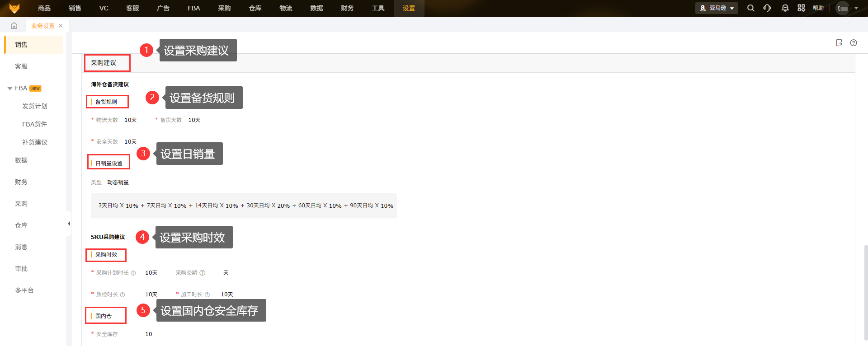Open the 仓库 top menu
This screenshot has width=868, height=346.
coord(255,8)
